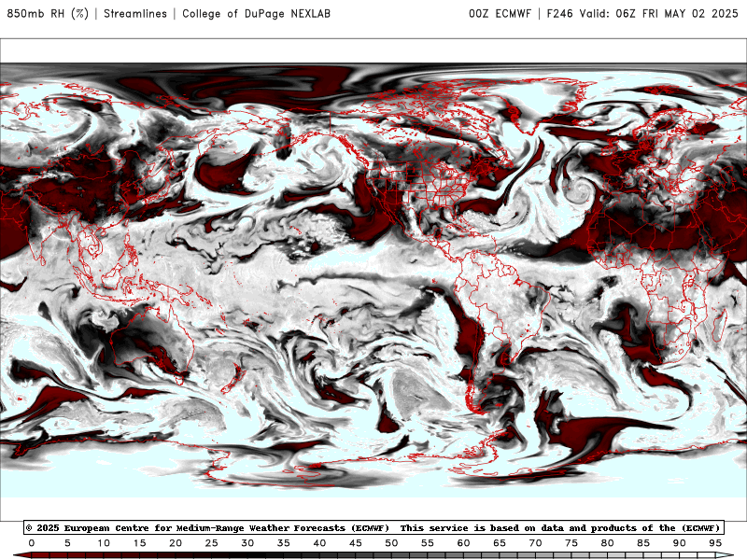The image size is (747, 560).
Task: Click the "10" value on the color scale
Action: pos(104,543)
